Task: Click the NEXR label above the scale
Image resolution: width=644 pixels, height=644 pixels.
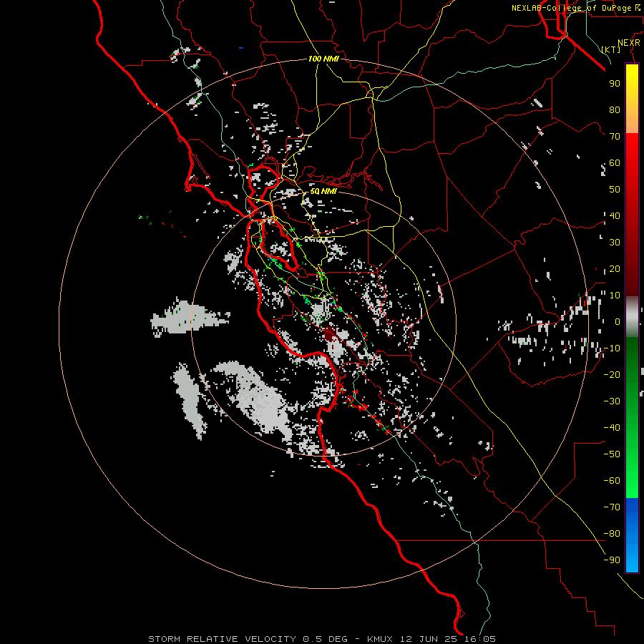Action: (629, 43)
